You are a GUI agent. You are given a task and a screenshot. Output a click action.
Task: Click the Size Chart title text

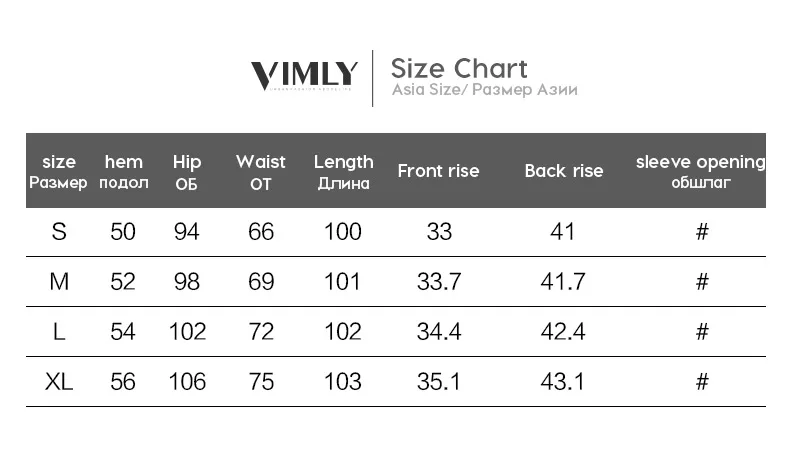(459, 69)
